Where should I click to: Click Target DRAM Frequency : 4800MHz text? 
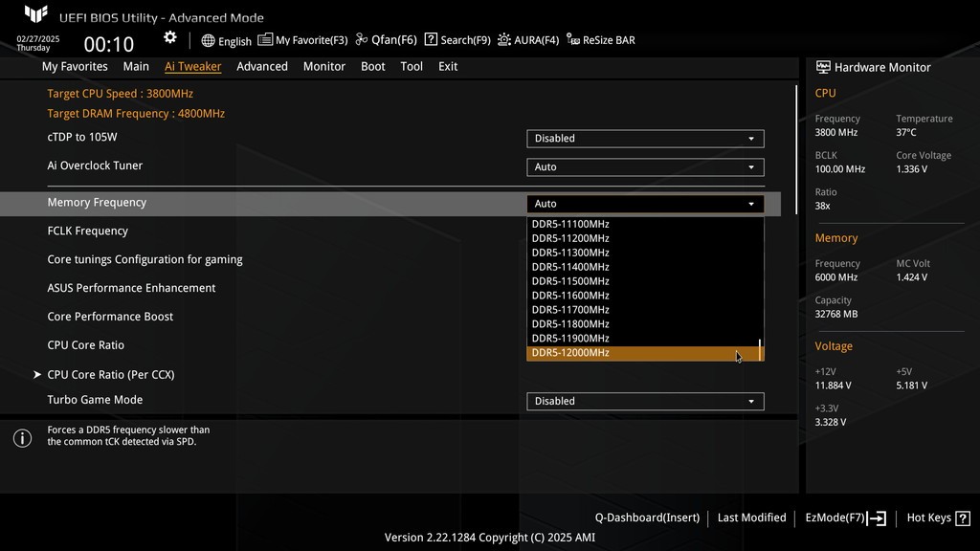tap(136, 113)
